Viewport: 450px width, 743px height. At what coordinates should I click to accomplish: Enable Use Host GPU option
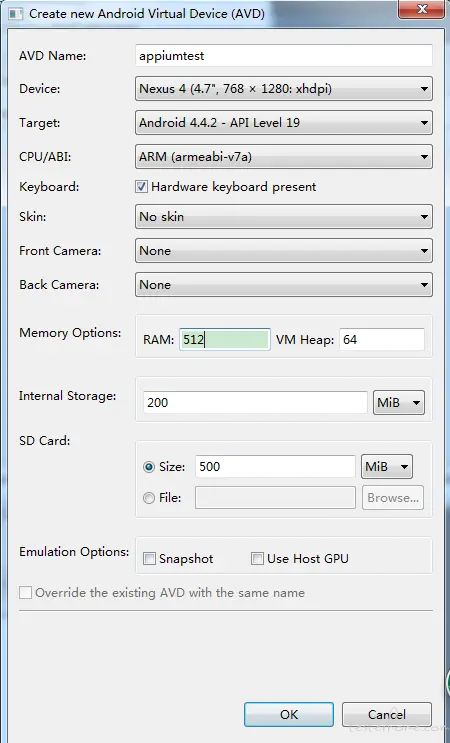click(x=257, y=559)
